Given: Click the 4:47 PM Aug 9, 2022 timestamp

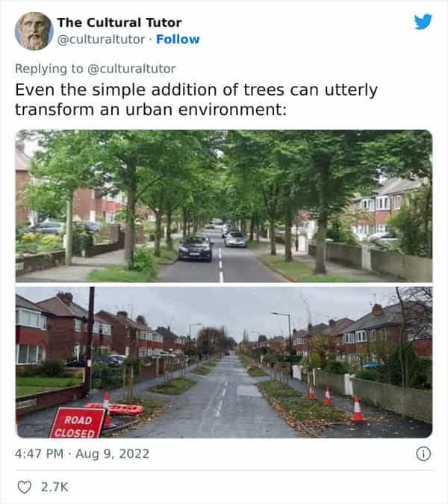Looking at the screenshot, I should click(82, 454).
